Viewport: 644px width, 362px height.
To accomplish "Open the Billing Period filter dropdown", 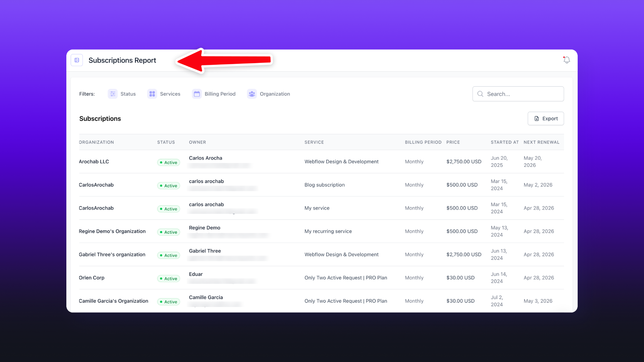I will point(214,94).
